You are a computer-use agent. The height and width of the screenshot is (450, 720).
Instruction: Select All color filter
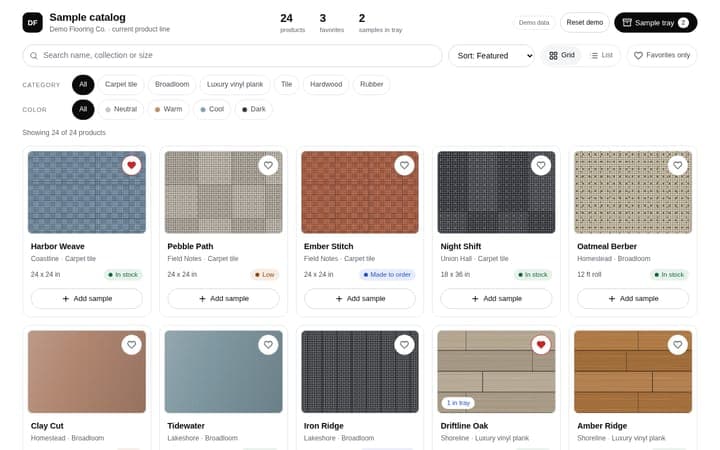point(83,109)
